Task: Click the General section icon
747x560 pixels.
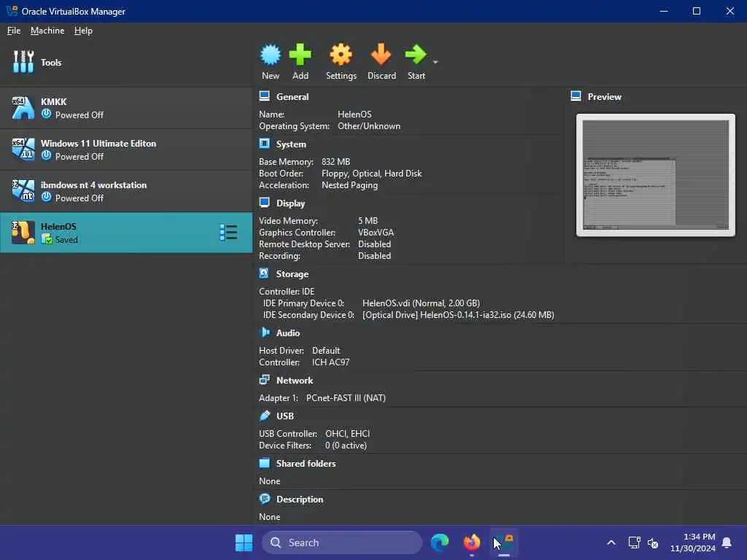Action: point(264,96)
